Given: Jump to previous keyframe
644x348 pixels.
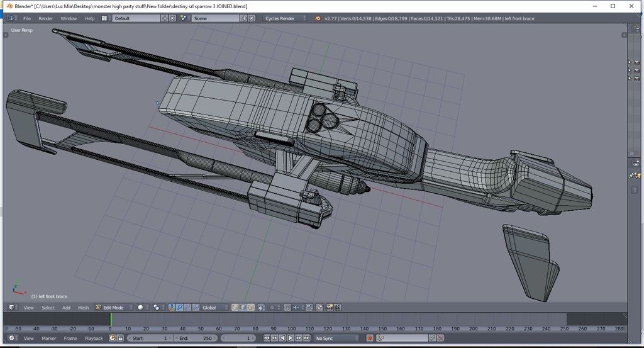Looking at the screenshot, I should (274, 338).
